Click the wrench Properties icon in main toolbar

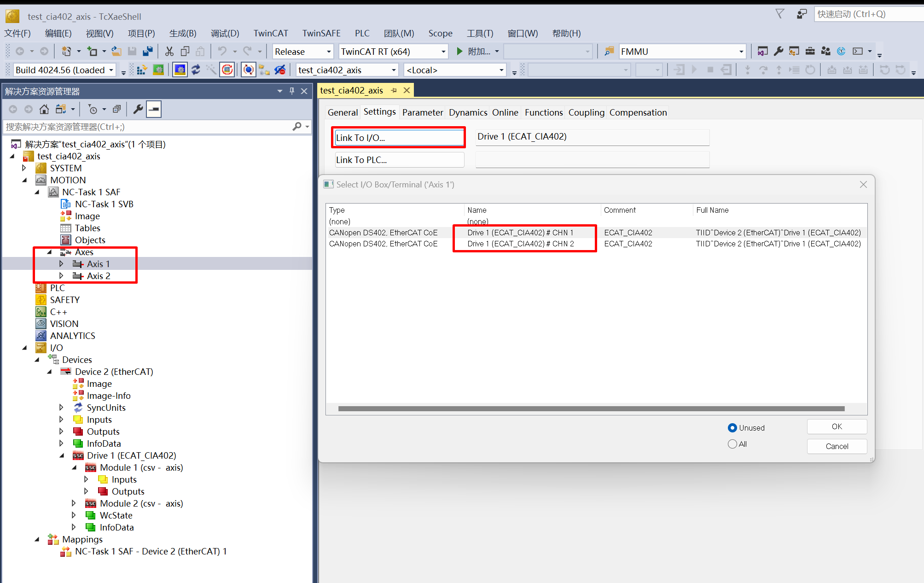(x=779, y=51)
